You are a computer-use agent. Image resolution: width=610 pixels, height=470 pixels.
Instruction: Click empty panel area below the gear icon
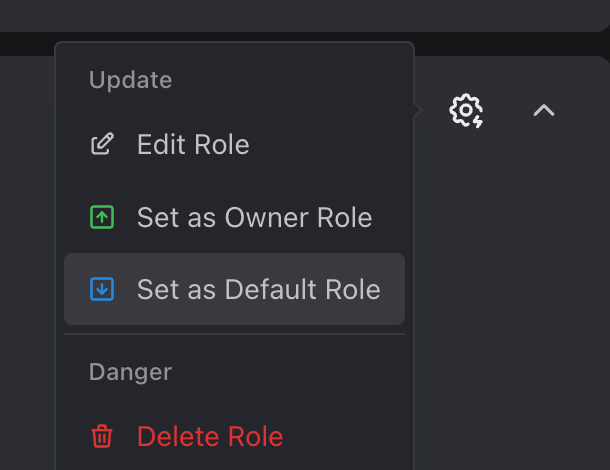pos(466,272)
